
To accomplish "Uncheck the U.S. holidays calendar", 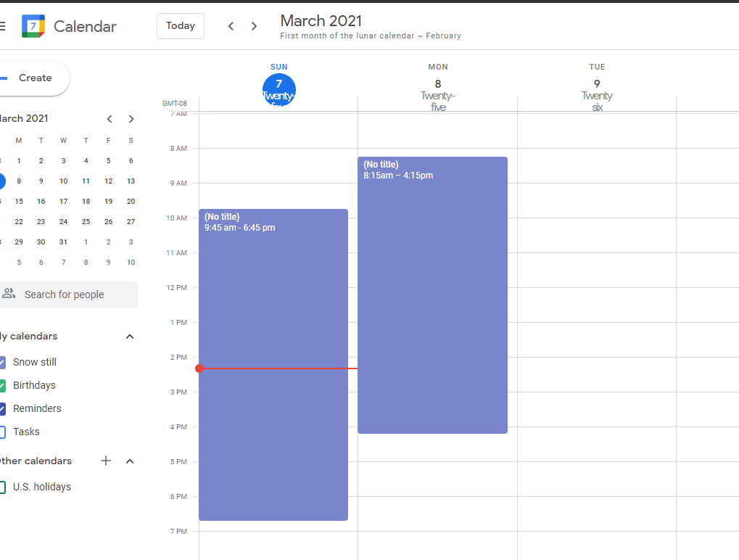I will [x=2, y=486].
